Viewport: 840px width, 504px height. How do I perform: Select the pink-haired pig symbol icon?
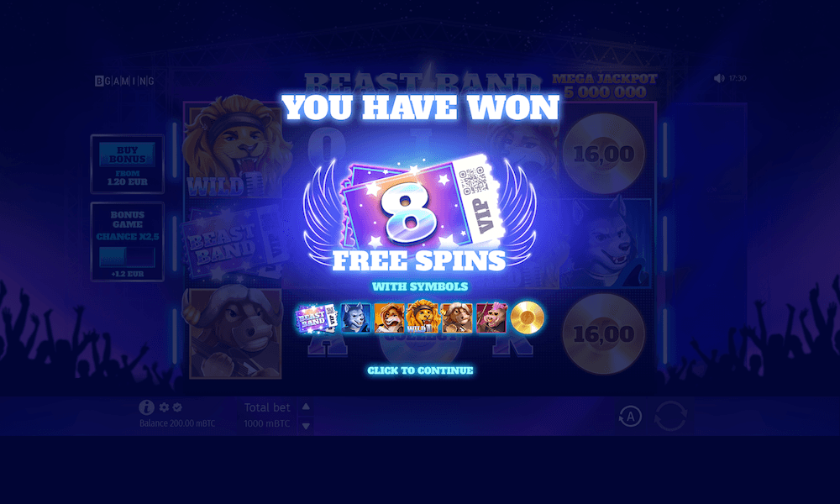click(491, 318)
